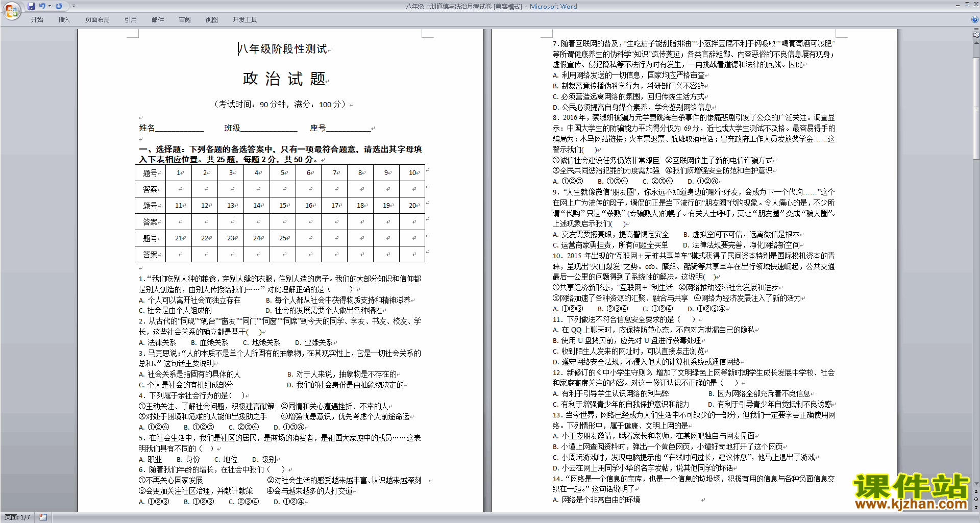Click option D. 业缘关系 in question 2

click(314, 343)
